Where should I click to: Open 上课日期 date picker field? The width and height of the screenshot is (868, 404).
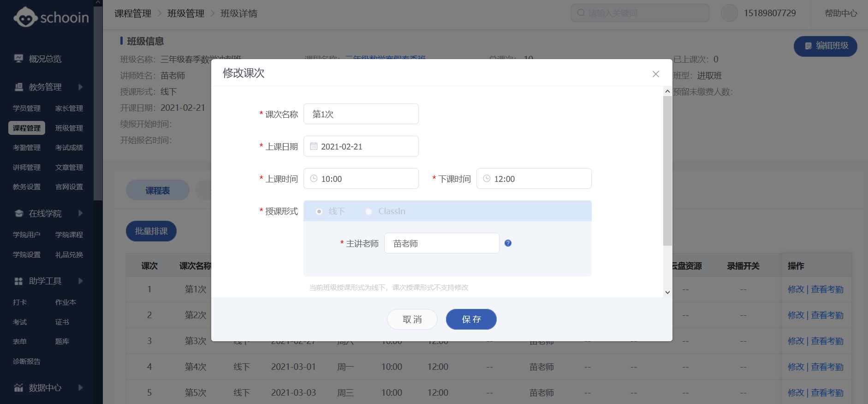(x=361, y=146)
